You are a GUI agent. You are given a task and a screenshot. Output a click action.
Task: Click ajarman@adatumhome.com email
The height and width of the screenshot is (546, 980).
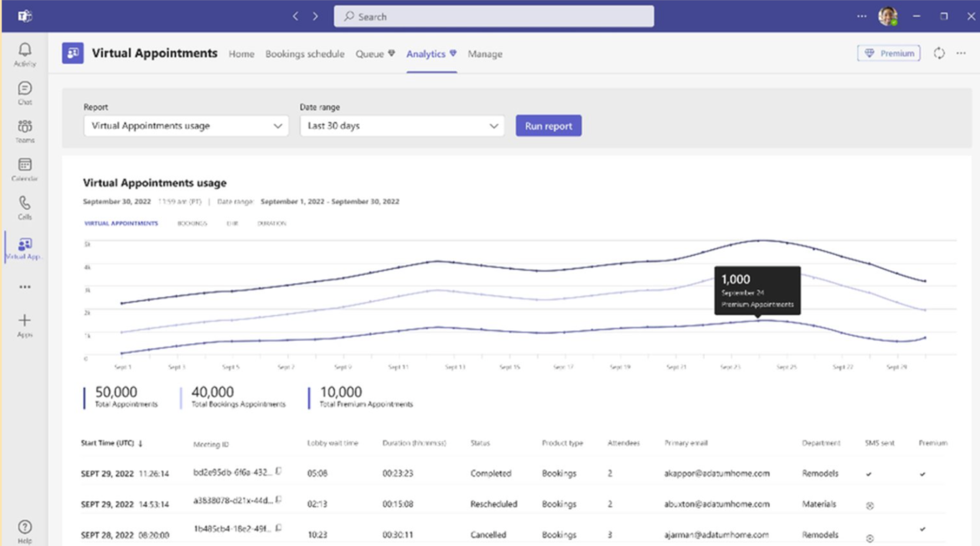tap(716, 535)
